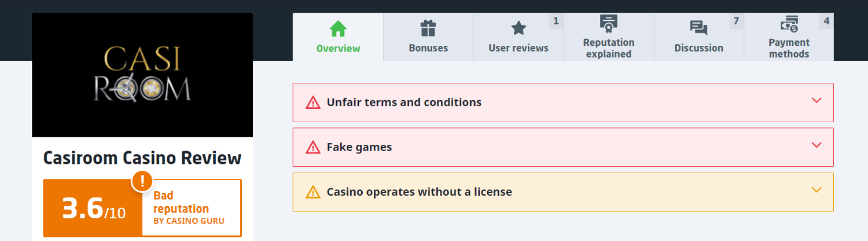
Task: Click the 3.6/10 rating score box
Action: pos(93,209)
